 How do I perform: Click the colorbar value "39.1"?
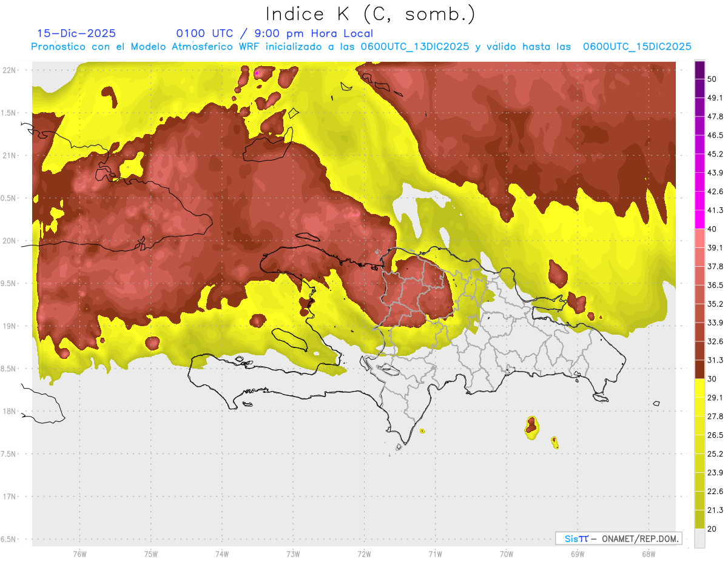[x=715, y=247]
